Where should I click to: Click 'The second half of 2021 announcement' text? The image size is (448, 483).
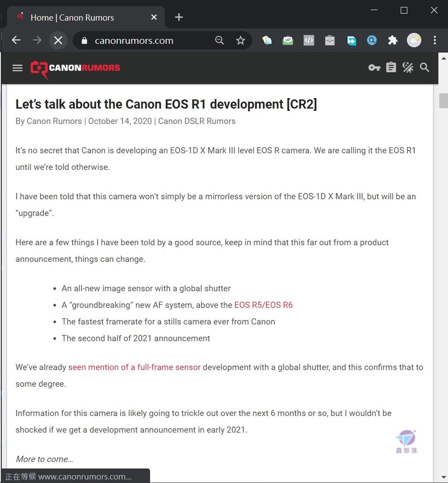click(136, 338)
